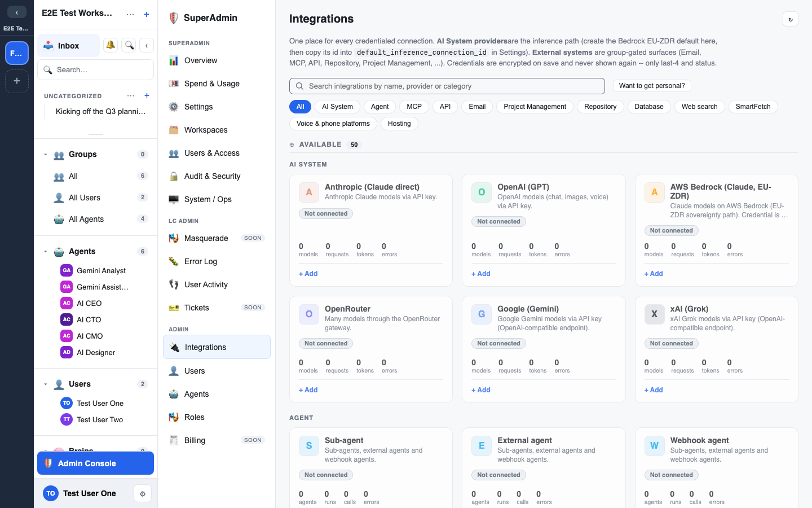Open User Activity page

(217, 284)
